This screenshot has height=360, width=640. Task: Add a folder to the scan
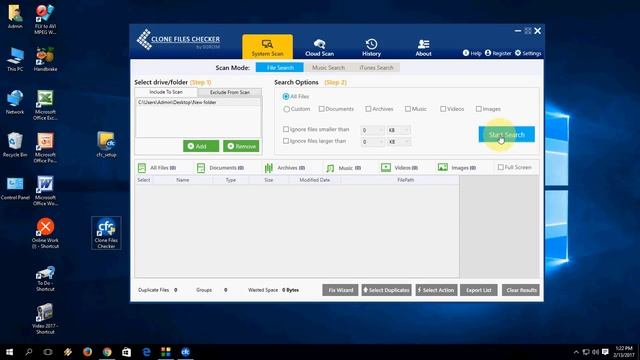[201, 146]
